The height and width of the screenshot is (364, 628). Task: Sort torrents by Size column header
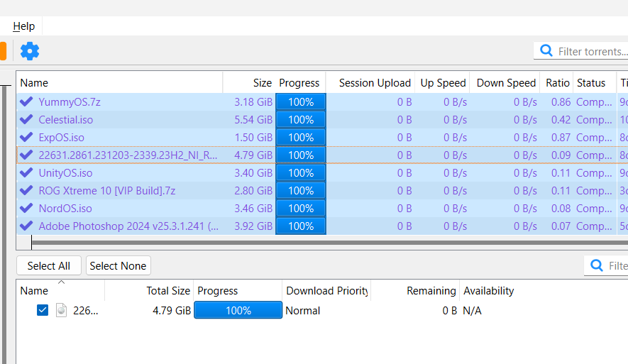pyautogui.click(x=249, y=83)
